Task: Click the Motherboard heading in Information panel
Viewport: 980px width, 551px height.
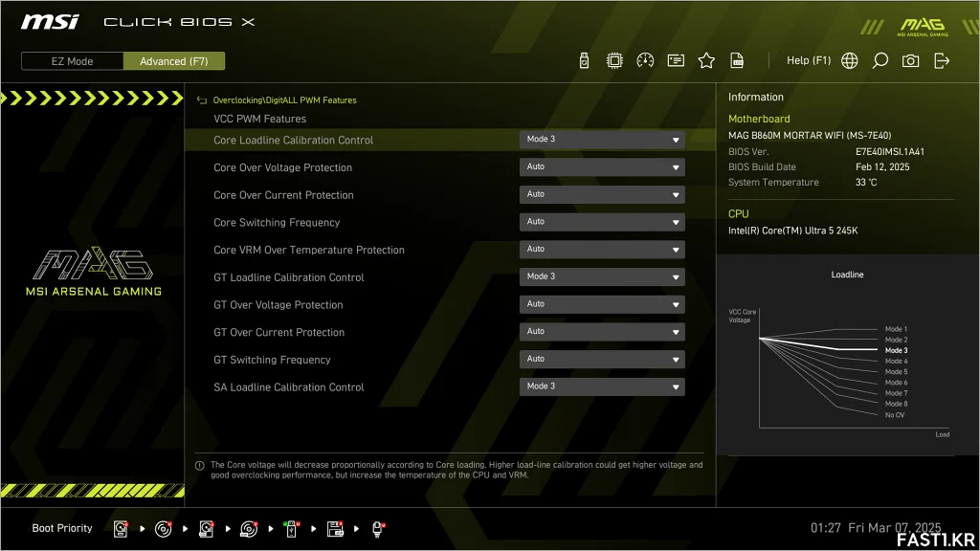Action: click(759, 119)
